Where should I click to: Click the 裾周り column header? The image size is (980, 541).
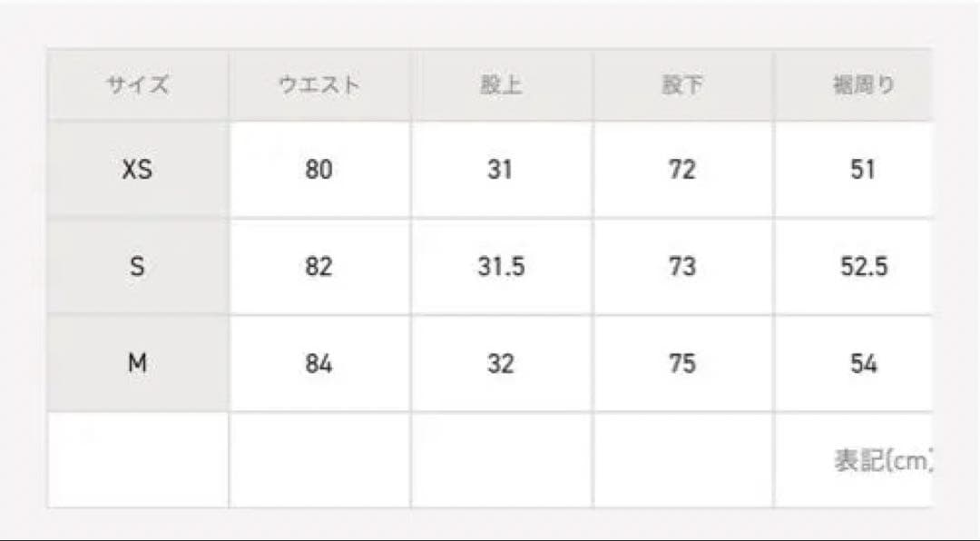pos(863,86)
